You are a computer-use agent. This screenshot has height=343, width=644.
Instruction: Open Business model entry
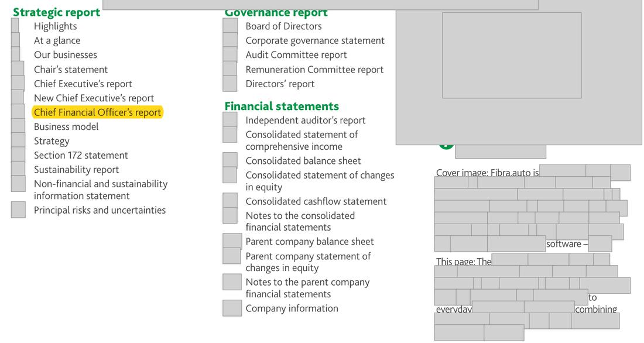[x=66, y=126]
